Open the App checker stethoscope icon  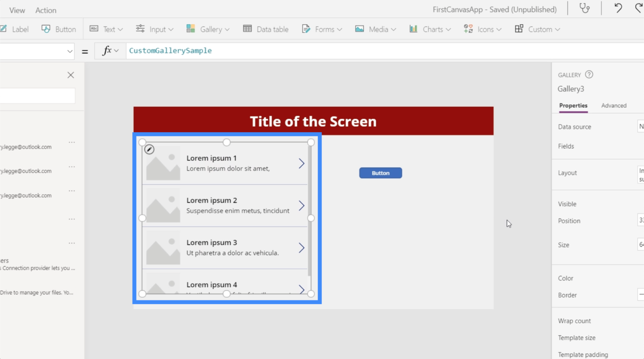point(585,8)
